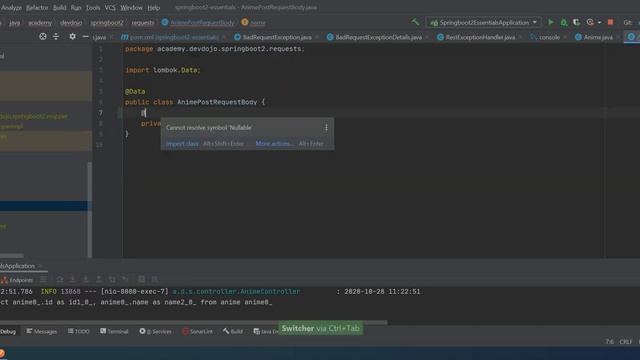Click the 'academy' breadcrumb
The height and width of the screenshot is (360, 640).
(x=40, y=23)
